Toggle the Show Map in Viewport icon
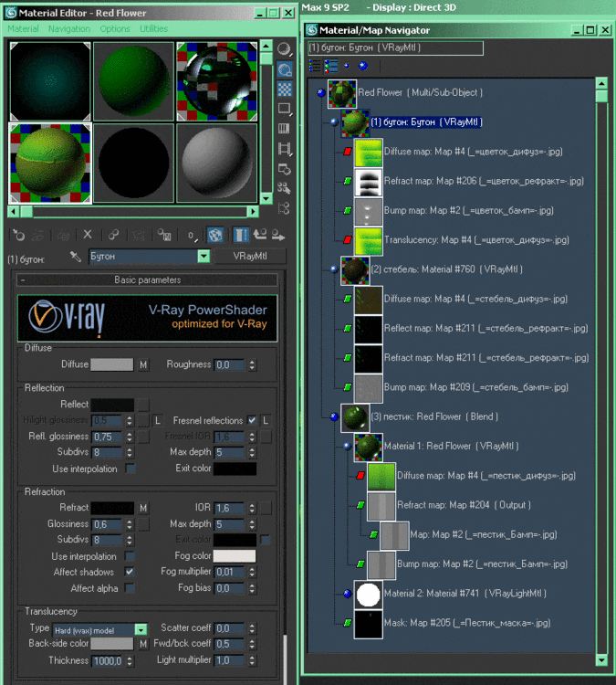The width and height of the screenshot is (616, 685). [215, 235]
